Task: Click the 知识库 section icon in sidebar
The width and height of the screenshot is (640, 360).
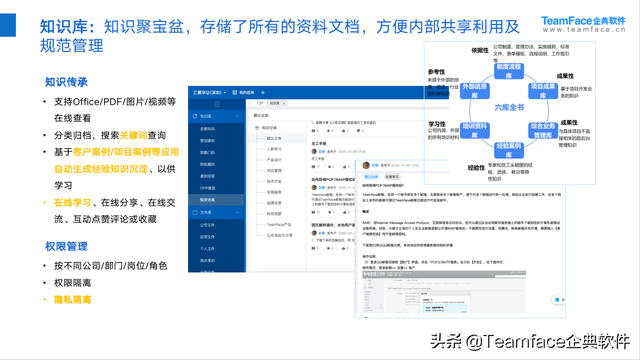Action: click(x=195, y=116)
